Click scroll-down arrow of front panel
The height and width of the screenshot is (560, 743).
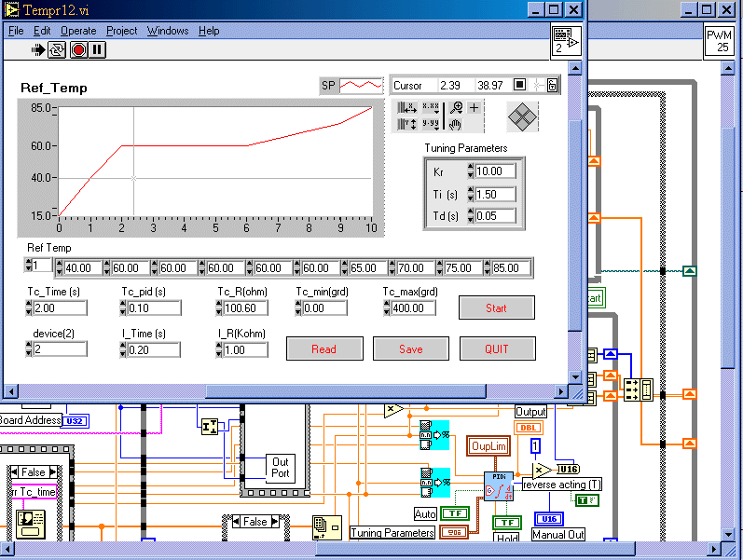(x=575, y=377)
